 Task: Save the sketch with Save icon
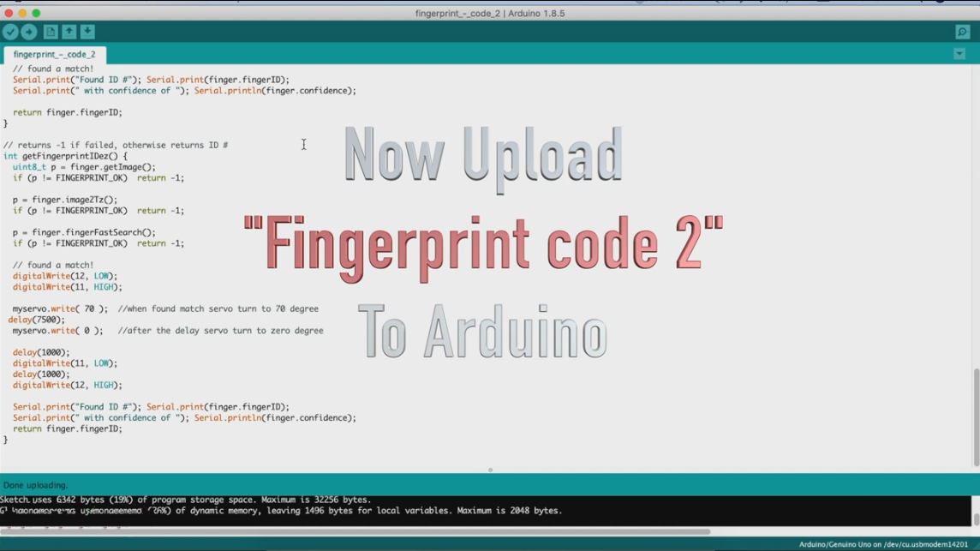click(87, 32)
